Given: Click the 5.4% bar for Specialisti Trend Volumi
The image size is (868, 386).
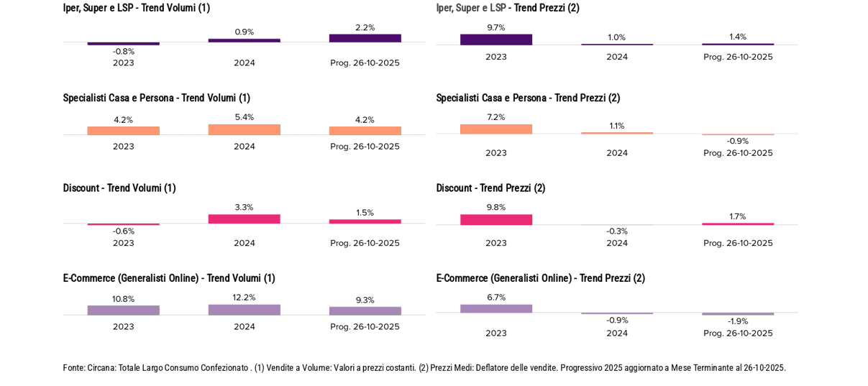Looking at the screenshot, I should (x=245, y=129).
